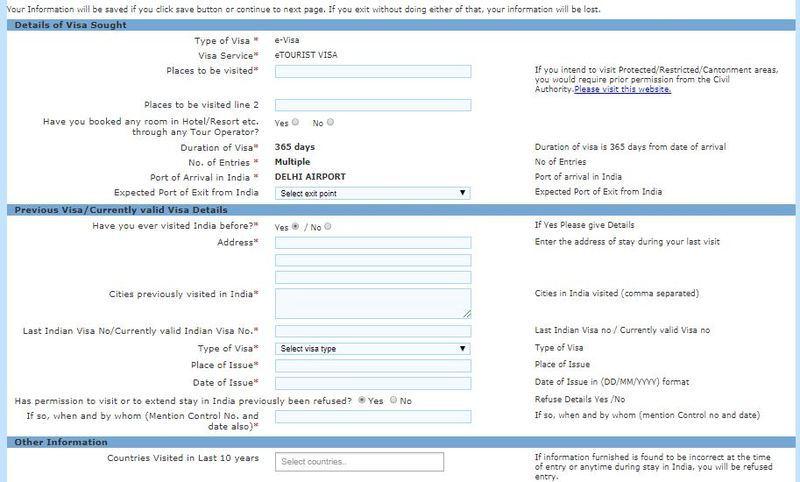Click the Cities previously visited text area
This screenshot has height=482, width=800.
coord(372,303)
